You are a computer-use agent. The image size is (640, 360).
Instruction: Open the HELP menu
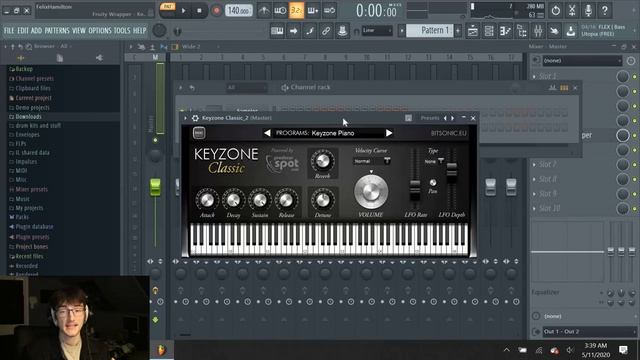pos(139,31)
